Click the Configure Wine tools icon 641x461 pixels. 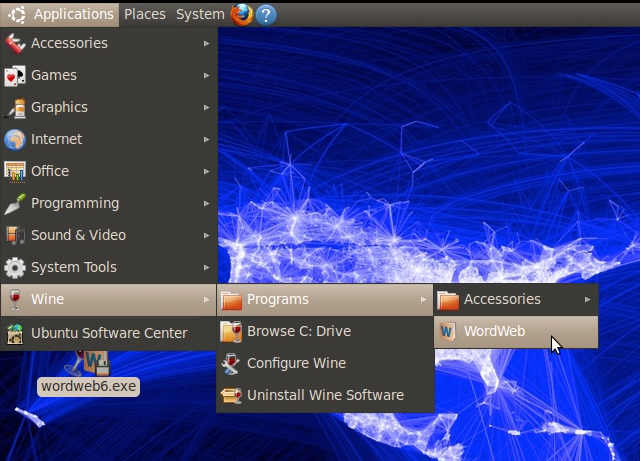pos(231,364)
